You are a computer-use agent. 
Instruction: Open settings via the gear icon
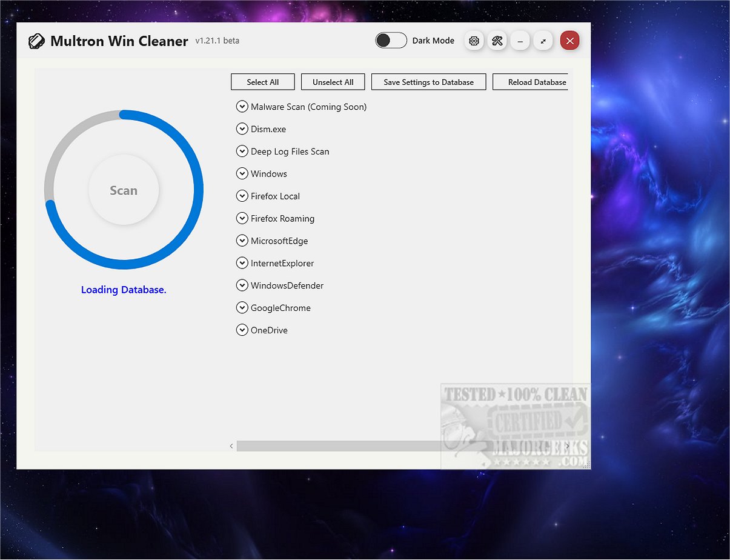474,41
